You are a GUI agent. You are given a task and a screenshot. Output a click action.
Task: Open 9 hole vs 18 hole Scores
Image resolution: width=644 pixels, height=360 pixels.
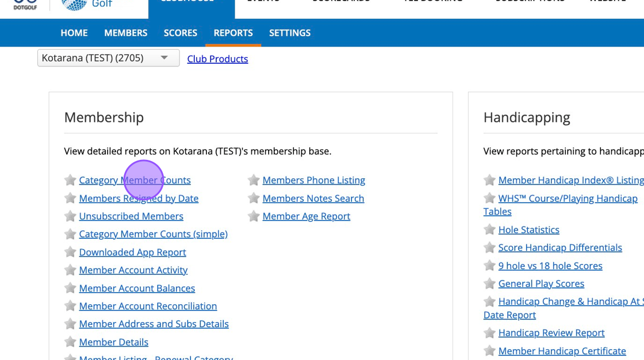pyautogui.click(x=550, y=266)
